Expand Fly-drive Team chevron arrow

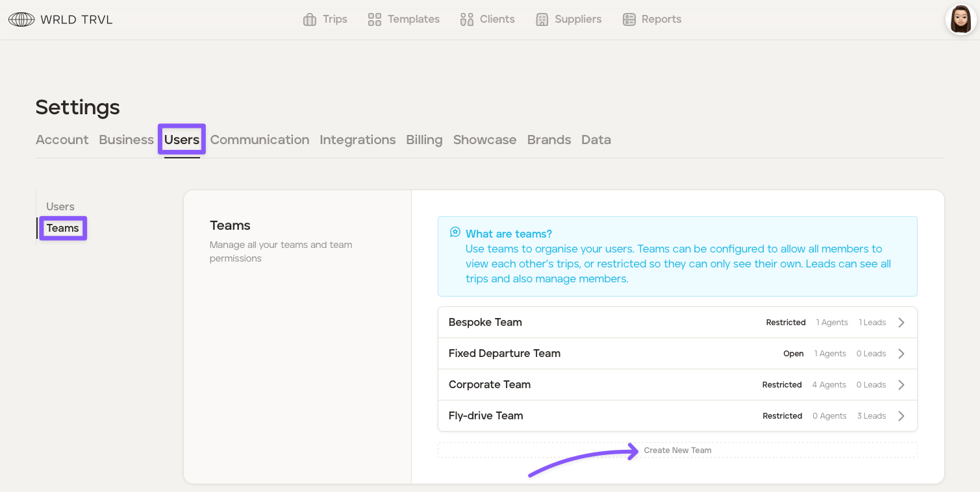[x=901, y=416]
